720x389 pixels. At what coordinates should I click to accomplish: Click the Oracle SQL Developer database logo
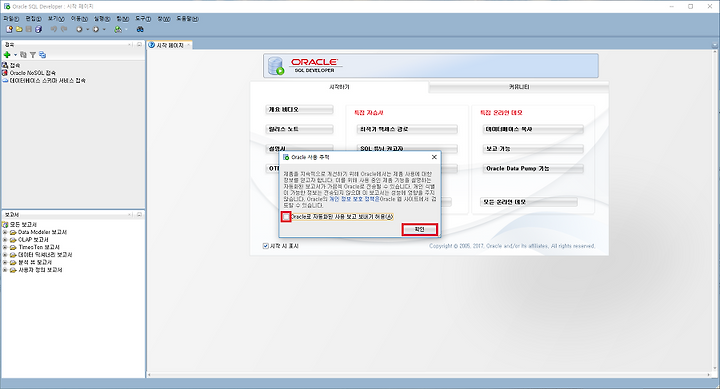pyautogui.click(x=276, y=66)
